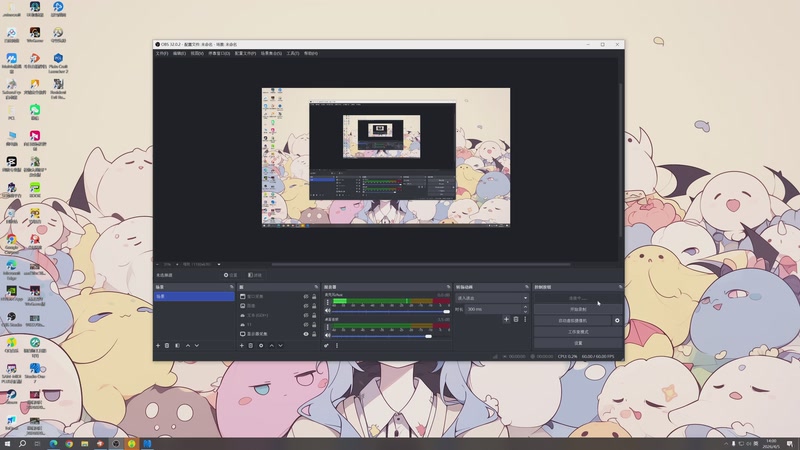Open the Windows Start button
This screenshot has height=450, width=800.
pyautogui.click(x=7, y=444)
